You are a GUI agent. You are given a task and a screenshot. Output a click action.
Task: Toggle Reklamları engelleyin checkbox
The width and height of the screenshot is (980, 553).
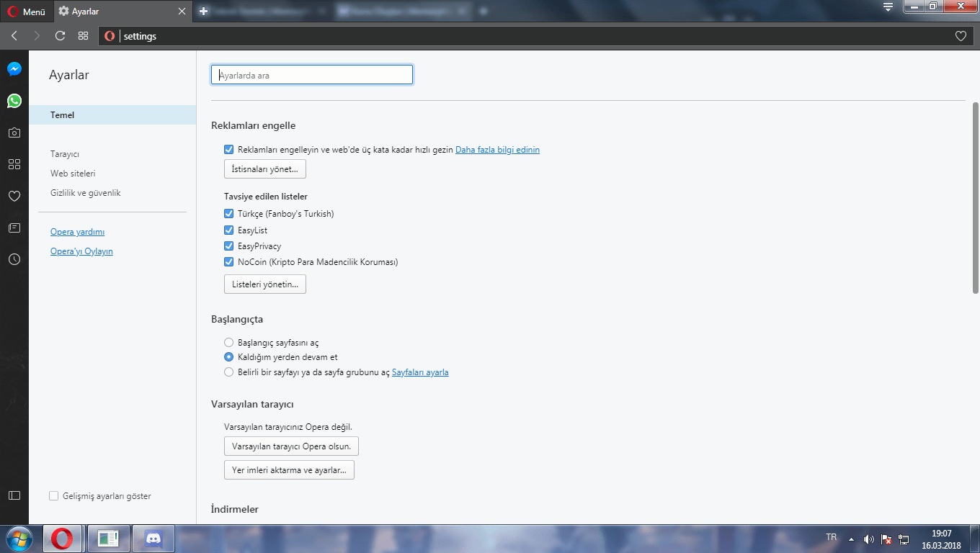(x=229, y=150)
